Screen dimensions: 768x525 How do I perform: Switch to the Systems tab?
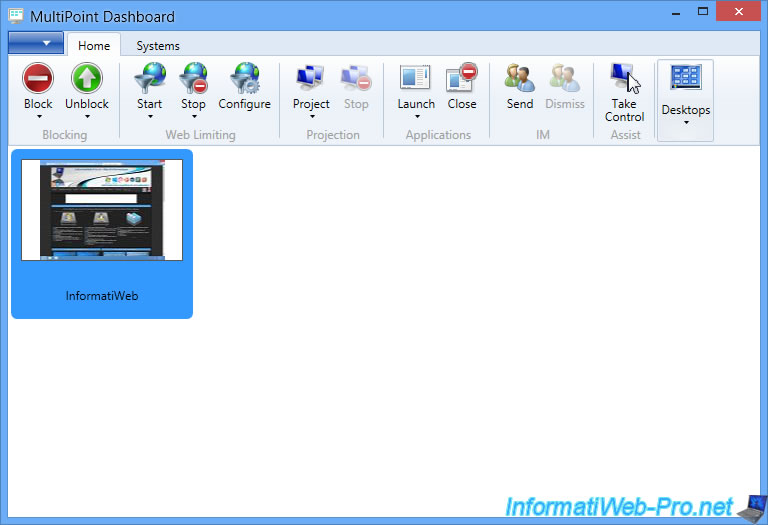158,46
